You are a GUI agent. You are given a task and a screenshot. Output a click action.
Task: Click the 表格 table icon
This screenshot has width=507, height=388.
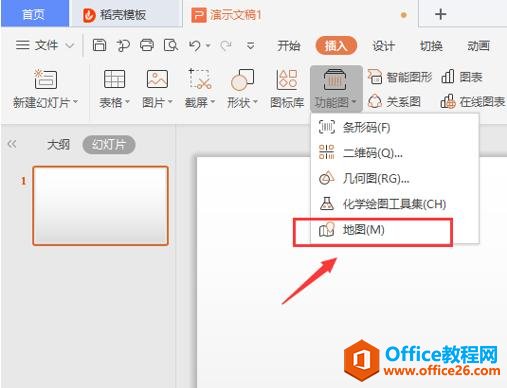click(114, 79)
